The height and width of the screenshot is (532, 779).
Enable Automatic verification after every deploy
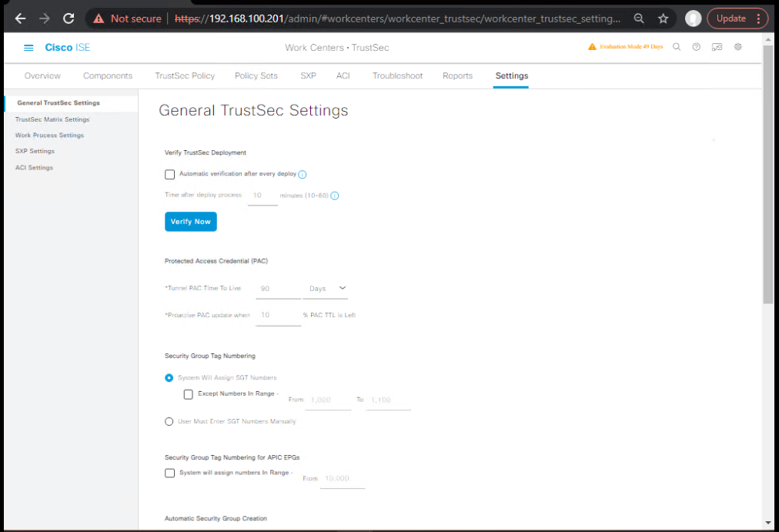coord(170,174)
